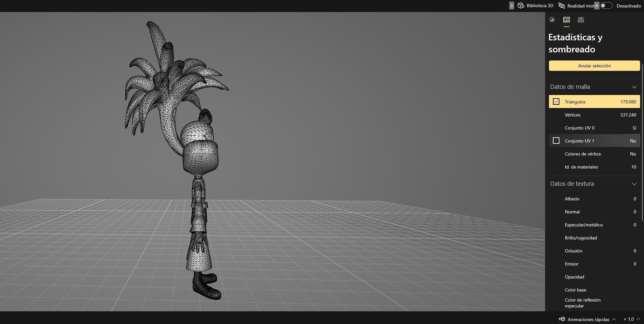The image size is (644, 324).
Task: Select the Albedo texture row
Action: 594,199
